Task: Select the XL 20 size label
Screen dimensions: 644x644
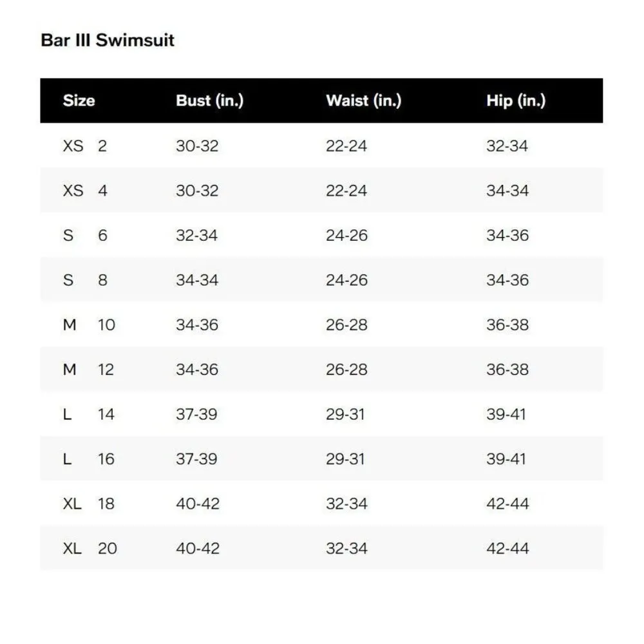Action: click(x=90, y=549)
